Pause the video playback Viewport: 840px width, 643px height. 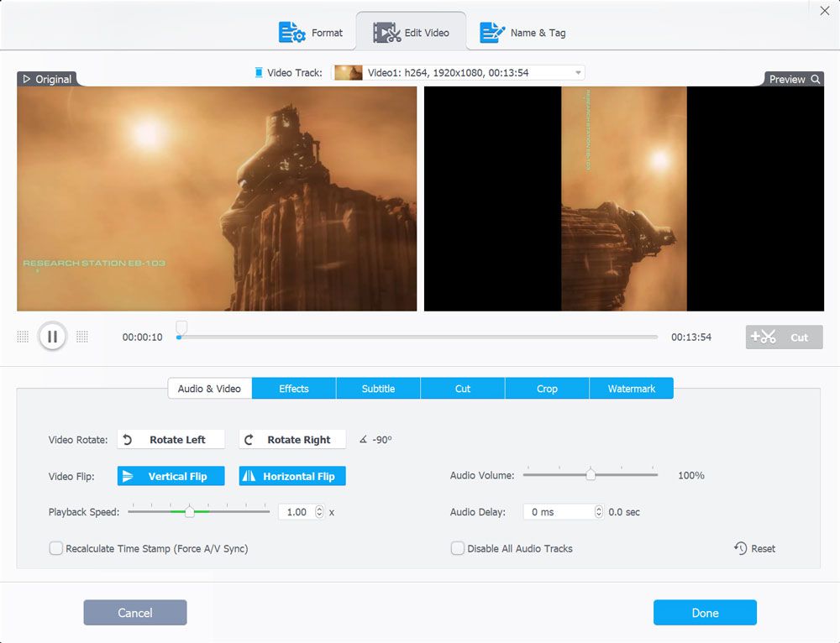tap(52, 337)
